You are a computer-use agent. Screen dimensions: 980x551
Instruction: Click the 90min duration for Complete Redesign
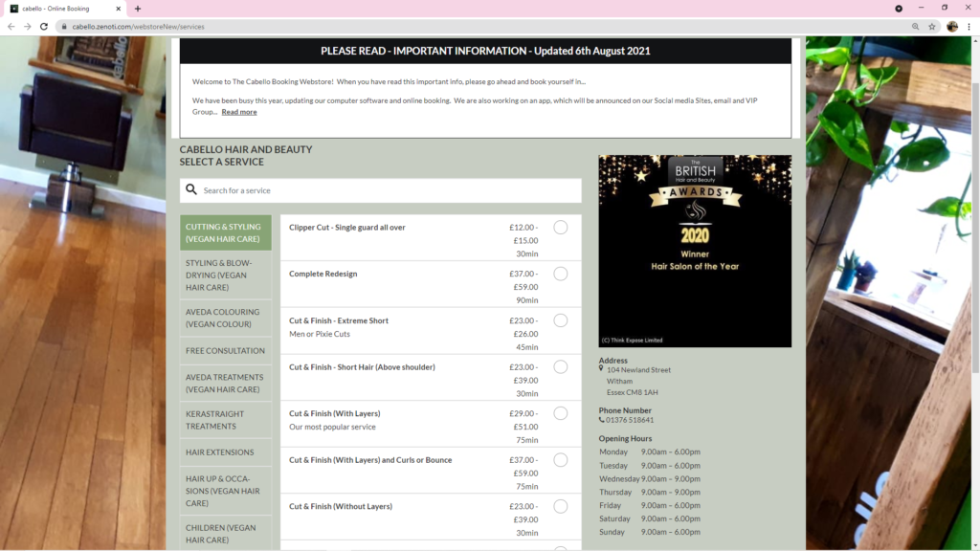pyautogui.click(x=527, y=299)
